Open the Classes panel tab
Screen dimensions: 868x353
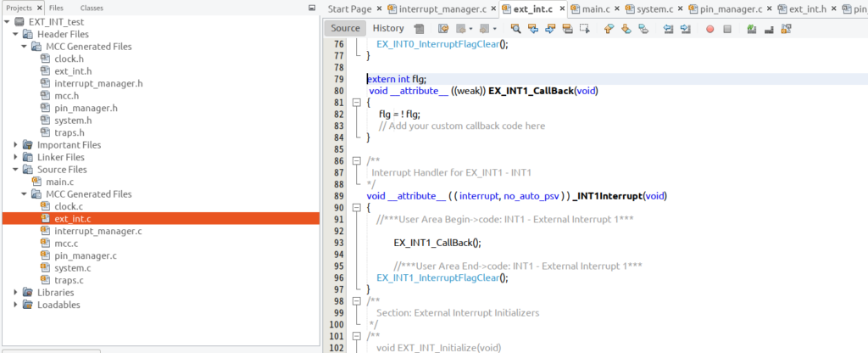coord(92,8)
